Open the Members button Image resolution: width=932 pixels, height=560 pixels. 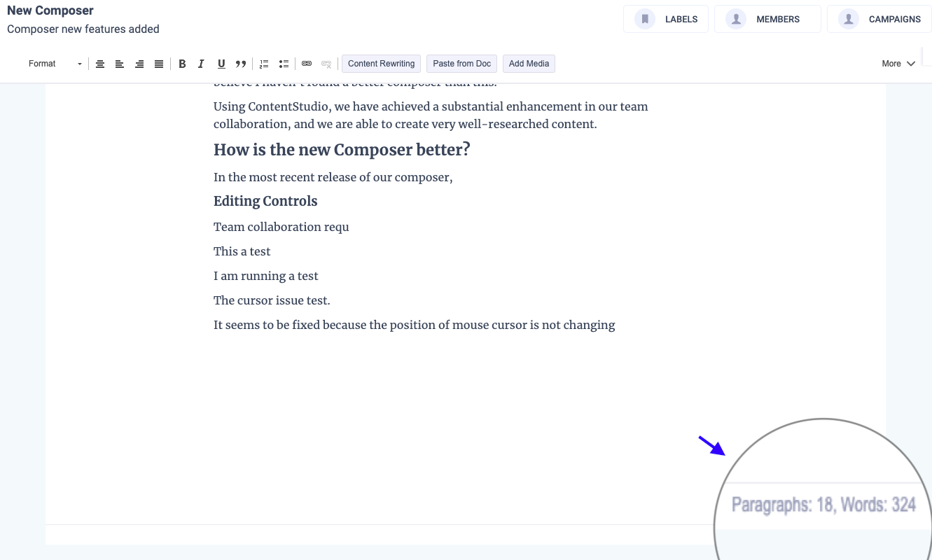coord(767,19)
